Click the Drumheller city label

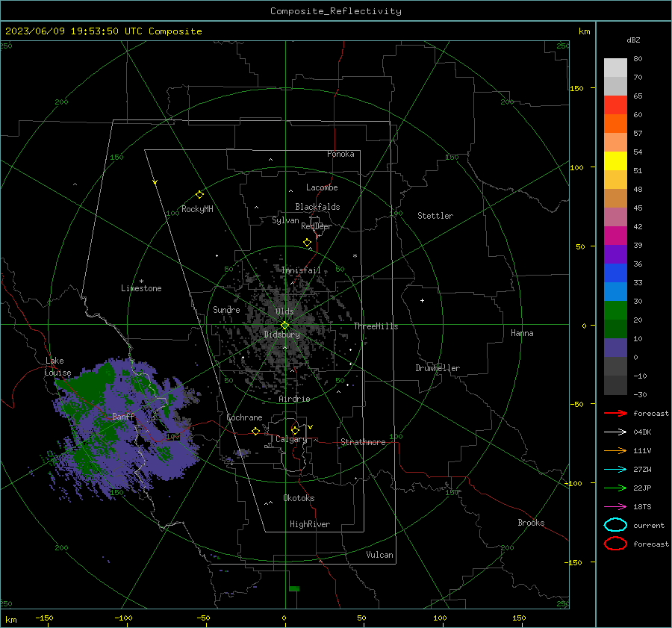(438, 368)
